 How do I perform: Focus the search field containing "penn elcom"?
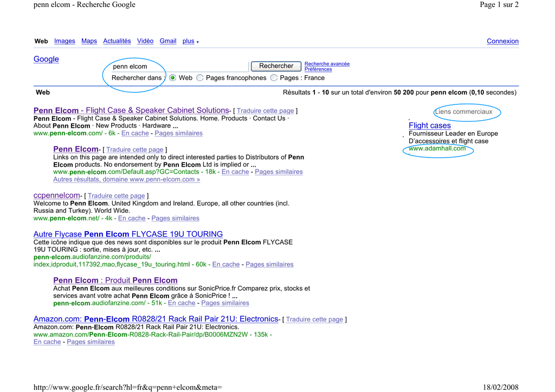180,67
